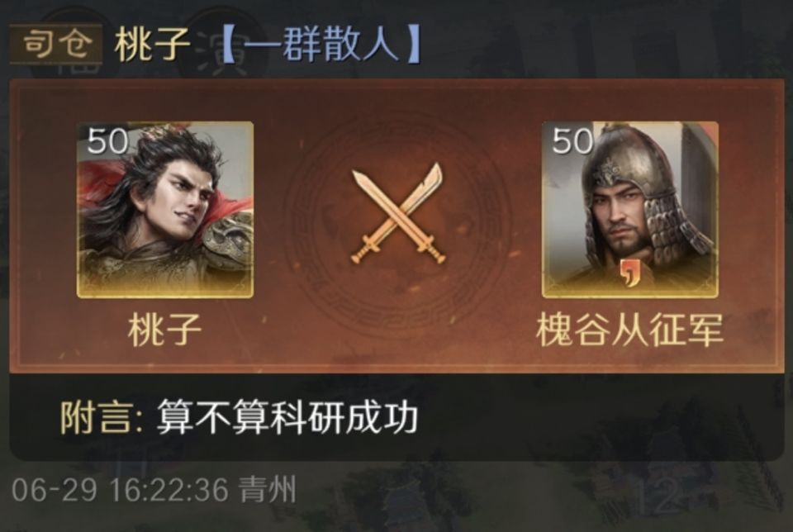
Task: Tap the faint number 12 in the background
Action: pyautogui.click(x=657, y=496)
